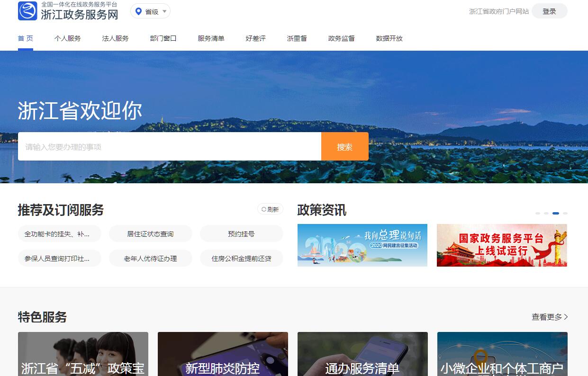Open the 省级 region dropdown
The width and height of the screenshot is (588, 376).
pyautogui.click(x=150, y=11)
